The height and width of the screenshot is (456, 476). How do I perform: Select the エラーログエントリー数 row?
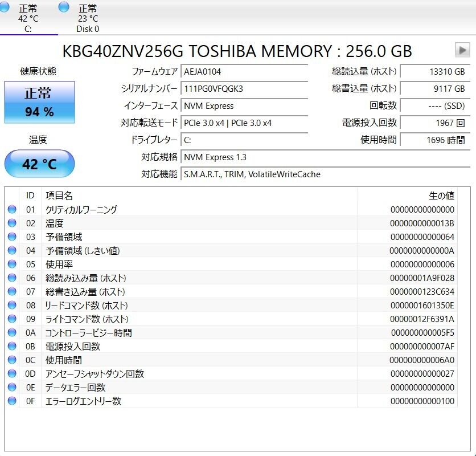[231, 401]
